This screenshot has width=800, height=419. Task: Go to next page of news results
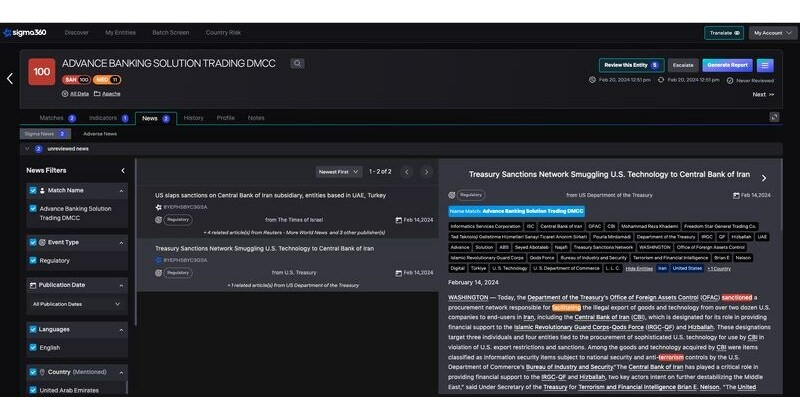pyautogui.click(x=426, y=172)
